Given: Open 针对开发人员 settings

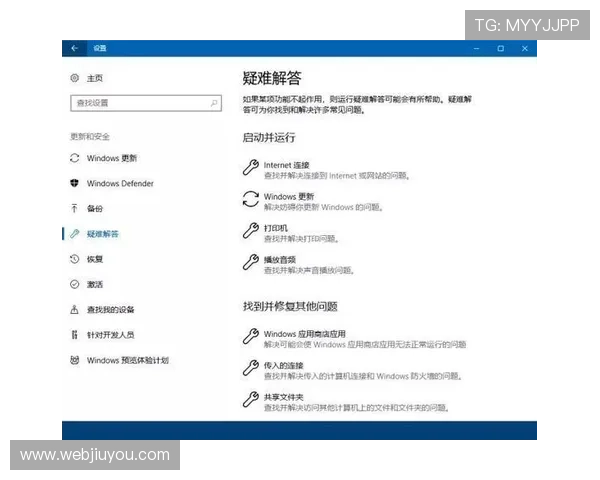Looking at the screenshot, I should [x=110, y=335].
